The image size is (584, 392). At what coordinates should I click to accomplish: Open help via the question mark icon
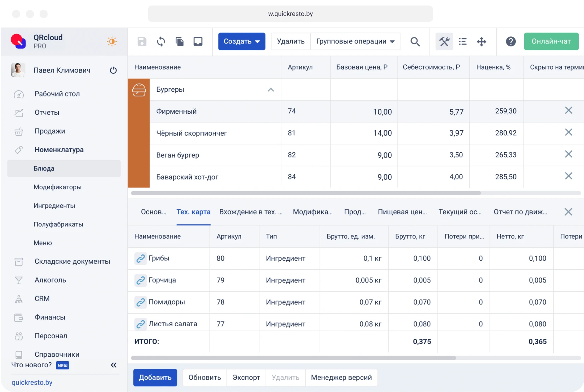(x=511, y=41)
